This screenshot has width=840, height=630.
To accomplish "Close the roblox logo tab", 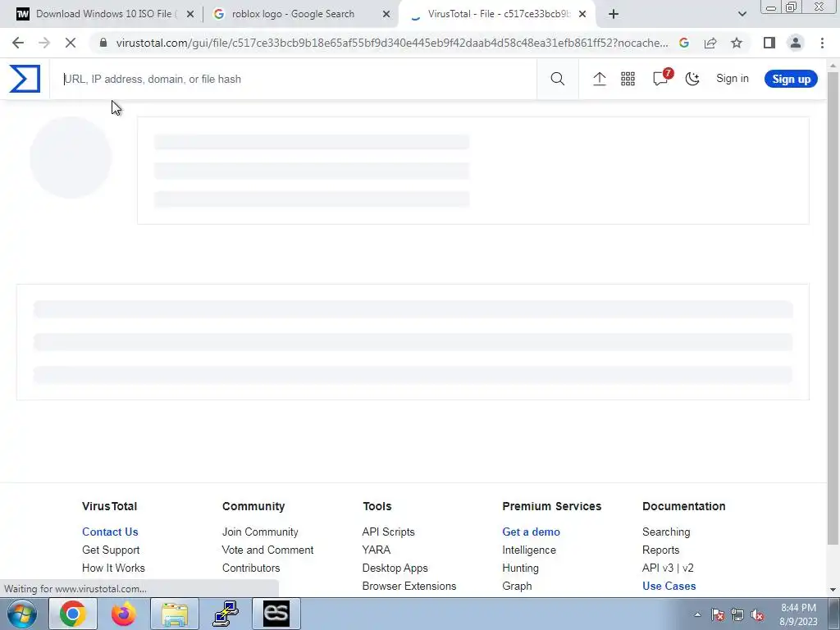I will [386, 14].
